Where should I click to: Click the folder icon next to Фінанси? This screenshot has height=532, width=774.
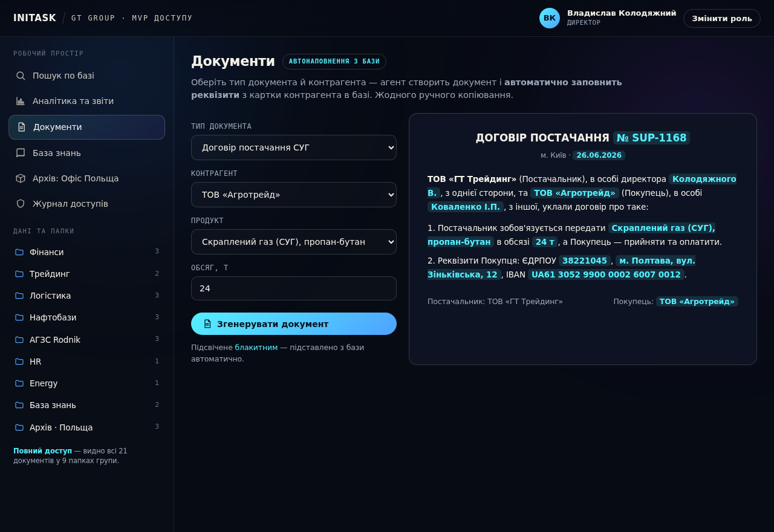pos(19,252)
